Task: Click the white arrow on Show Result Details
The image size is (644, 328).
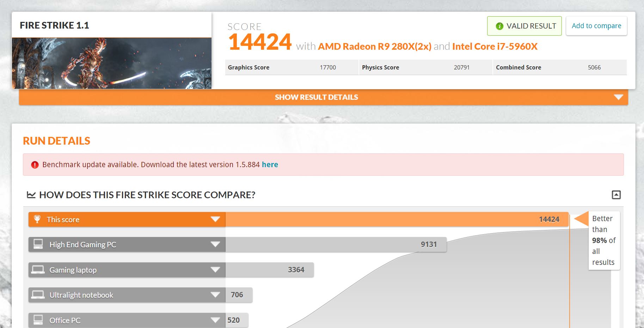Action: (x=619, y=97)
